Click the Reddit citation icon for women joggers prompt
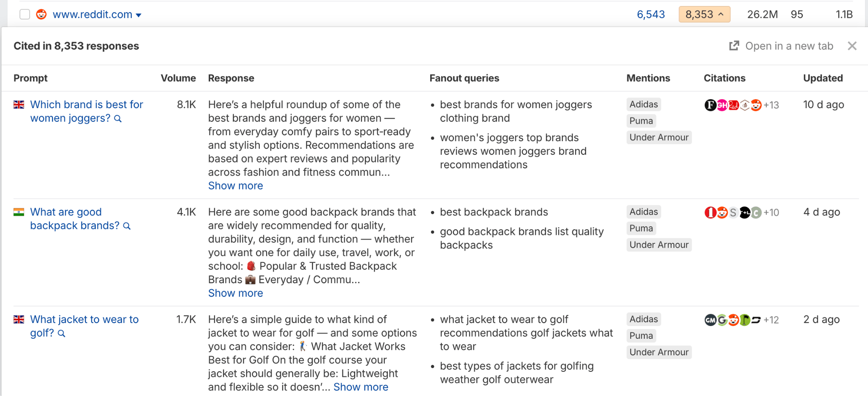 [x=756, y=105]
